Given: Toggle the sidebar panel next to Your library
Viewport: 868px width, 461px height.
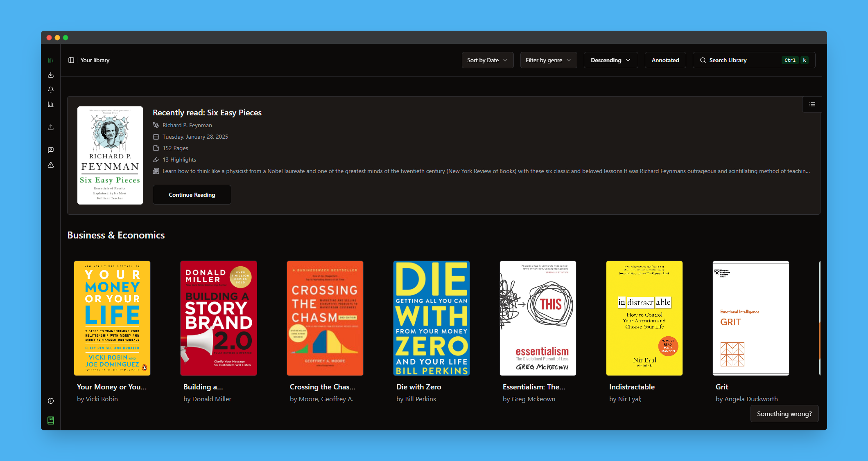Looking at the screenshot, I should [72, 60].
